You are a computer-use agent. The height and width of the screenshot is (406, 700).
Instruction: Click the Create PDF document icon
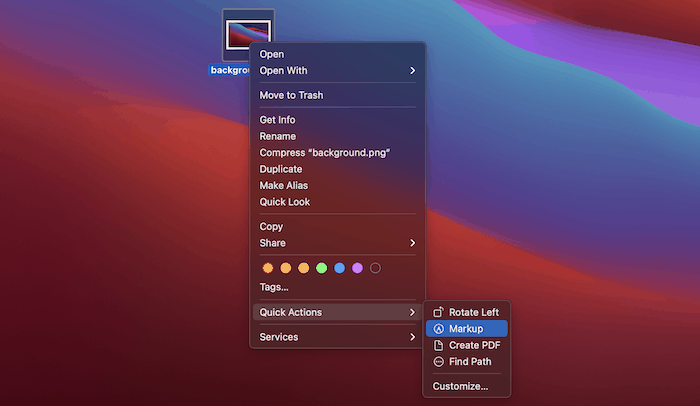438,345
